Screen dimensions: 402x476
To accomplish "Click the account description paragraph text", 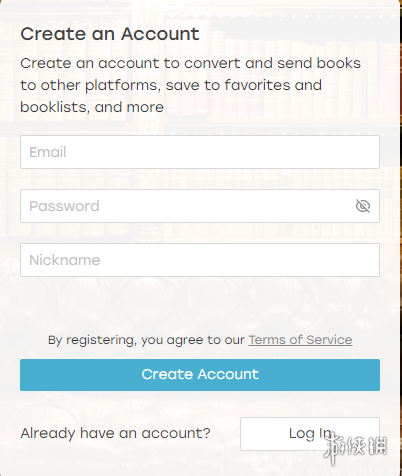I will tap(190, 85).
